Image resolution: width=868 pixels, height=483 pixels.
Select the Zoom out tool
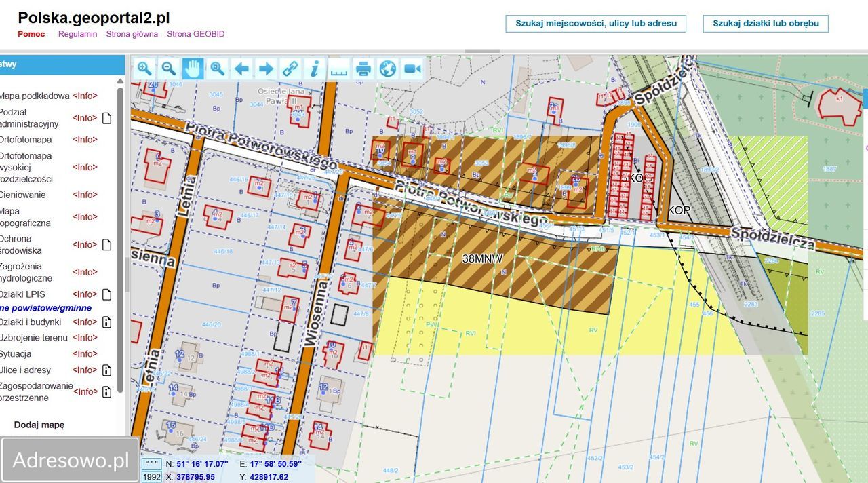[168, 68]
